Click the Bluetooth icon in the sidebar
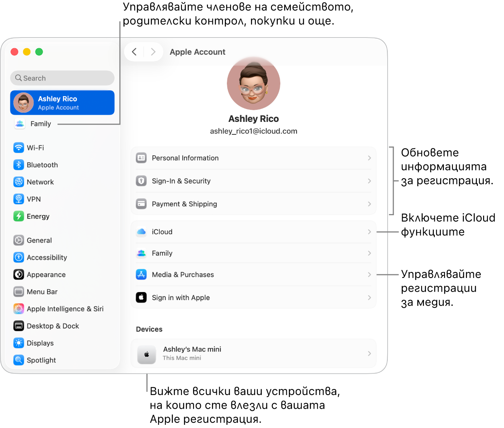 pyautogui.click(x=19, y=165)
